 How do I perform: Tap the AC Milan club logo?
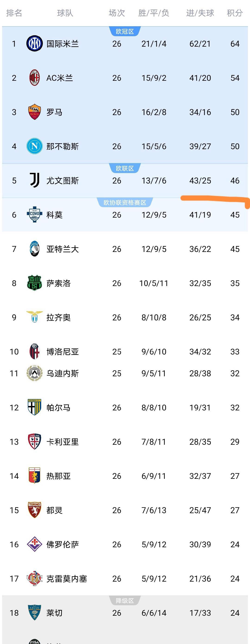coord(34,78)
